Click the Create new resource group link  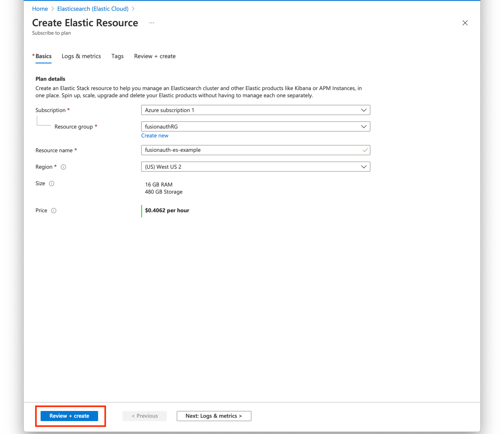155,136
